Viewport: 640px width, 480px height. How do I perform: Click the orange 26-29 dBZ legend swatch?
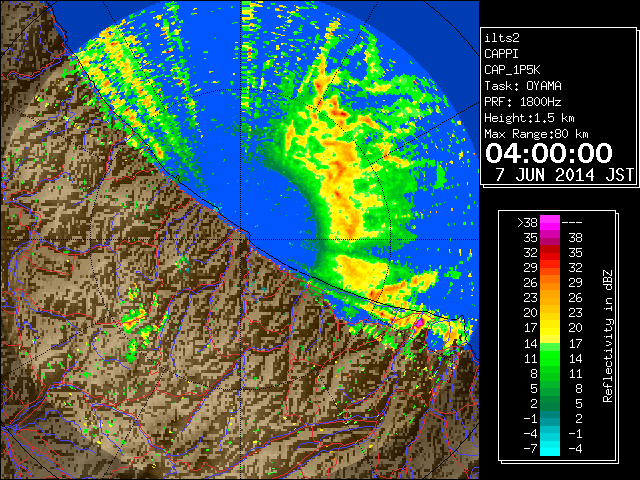[550, 283]
